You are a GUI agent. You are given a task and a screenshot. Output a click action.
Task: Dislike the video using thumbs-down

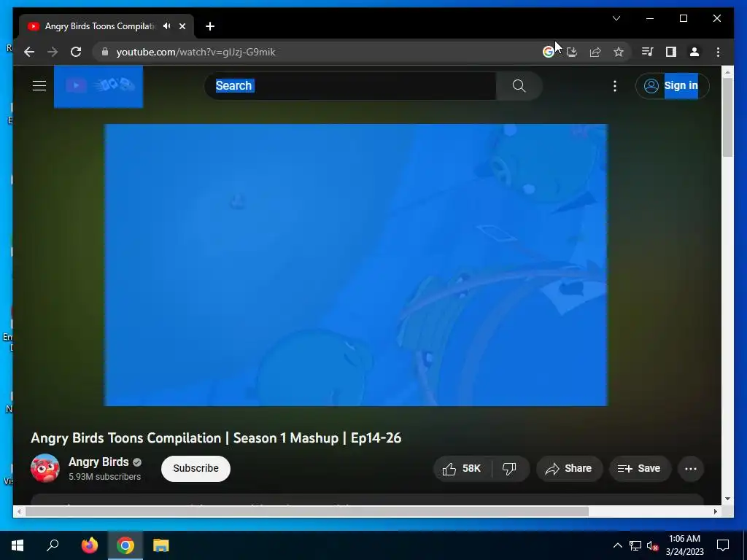(x=510, y=469)
